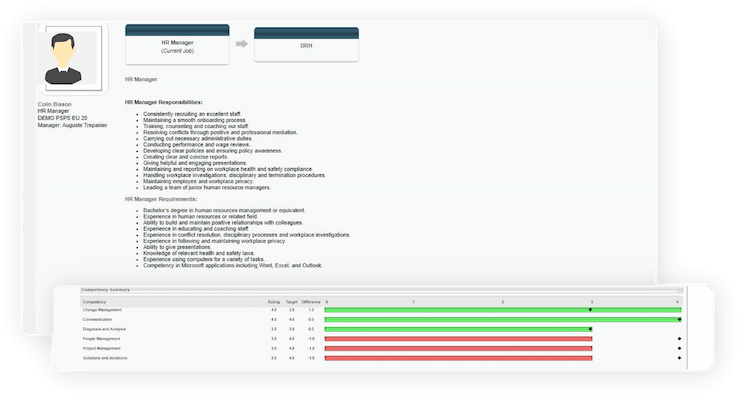Image resolution: width=740 pixels, height=397 pixels.
Task: Select the HR Manager current job card
Action: (x=177, y=44)
